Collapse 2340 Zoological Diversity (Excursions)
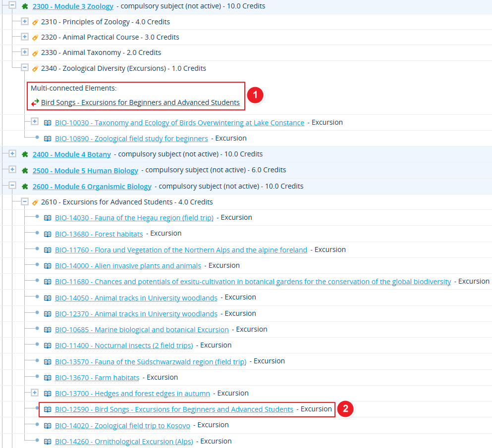The height and width of the screenshot is (448, 492). (25, 67)
